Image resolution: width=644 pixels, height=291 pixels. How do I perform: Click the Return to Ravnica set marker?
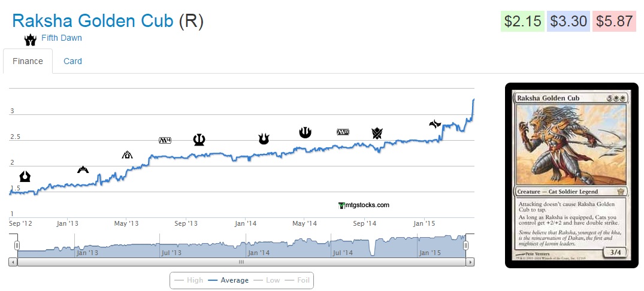(x=25, y=177)
